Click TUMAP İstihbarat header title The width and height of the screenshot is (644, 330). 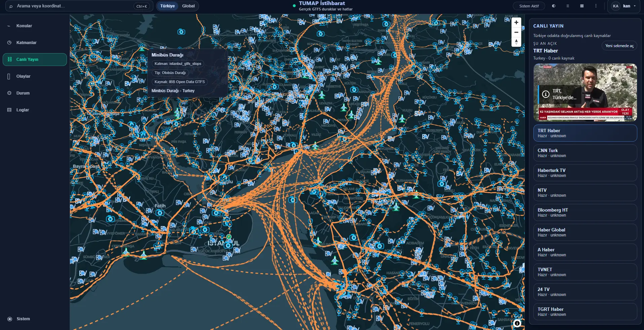click(322, 3)
